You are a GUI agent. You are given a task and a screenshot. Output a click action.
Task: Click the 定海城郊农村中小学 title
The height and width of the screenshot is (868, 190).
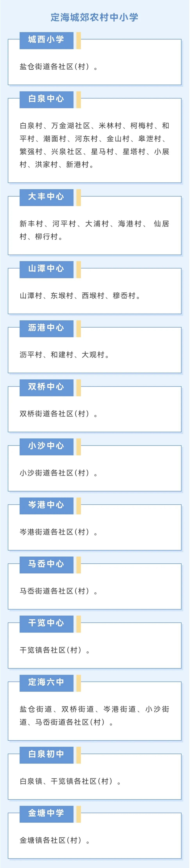pos(94,18)
